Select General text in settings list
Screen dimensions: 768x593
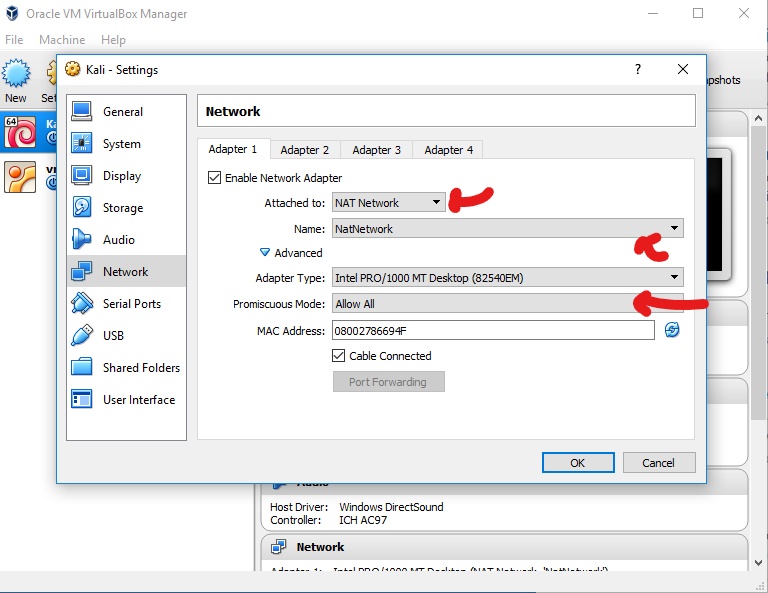coord(123,112)
